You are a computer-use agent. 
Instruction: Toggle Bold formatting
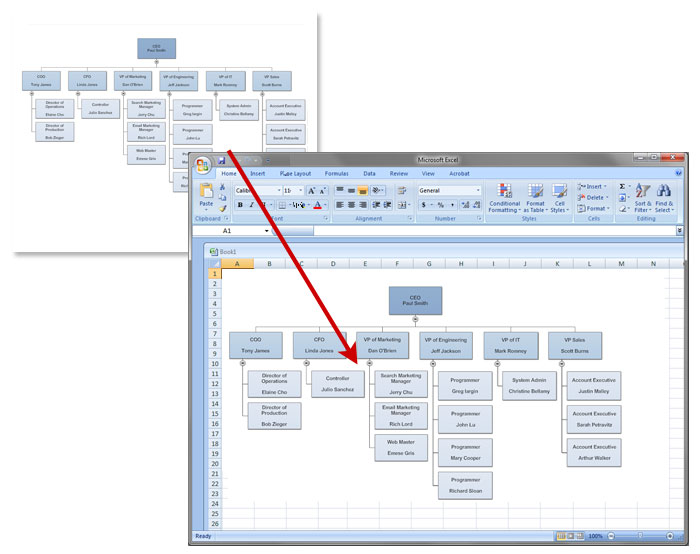[240, 205]
